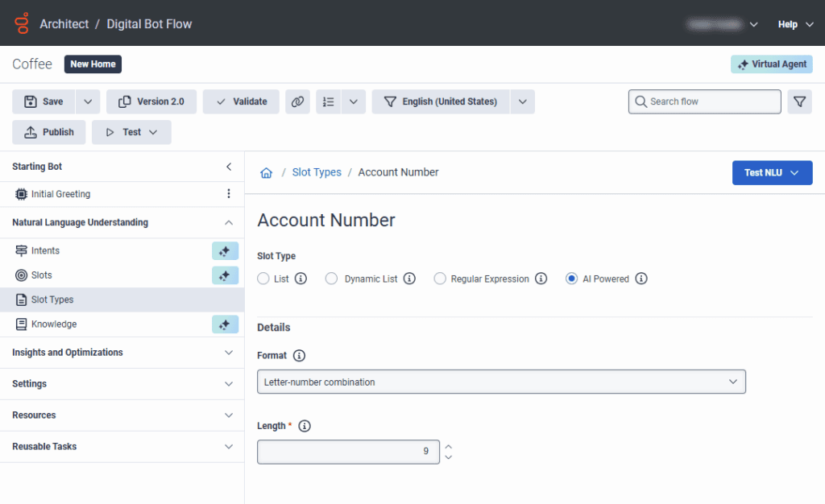Open the Initial Greeting three-dot menu
The image size is (825, 504).
point(229,194)
